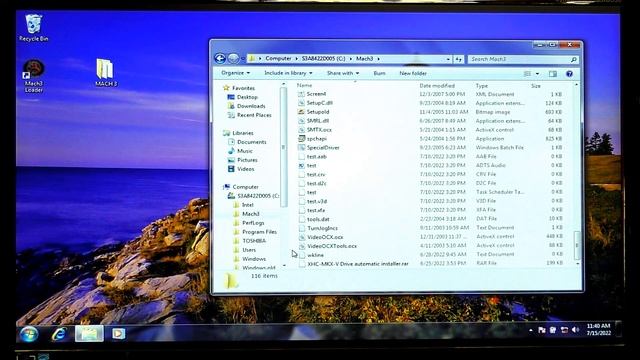Select the XHC-MKX-V Drive automatic installer.rar file
640x360 pixels.
tap(358, 264)
